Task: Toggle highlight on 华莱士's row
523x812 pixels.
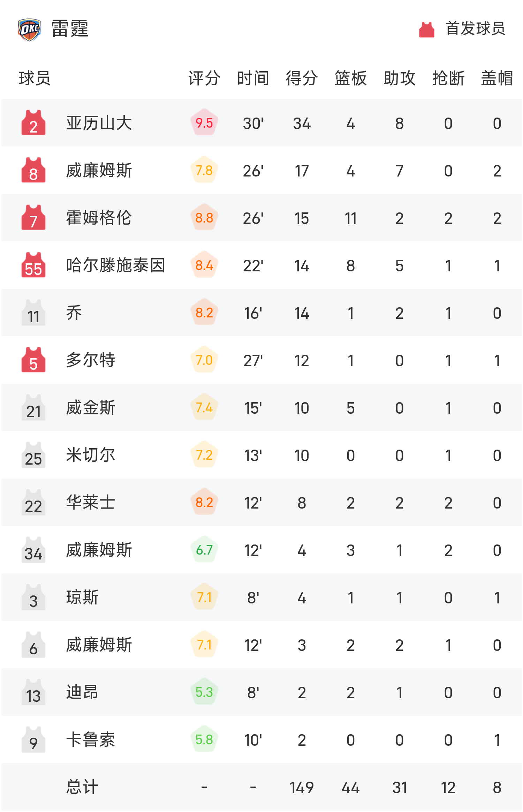Action: (261, 503)
